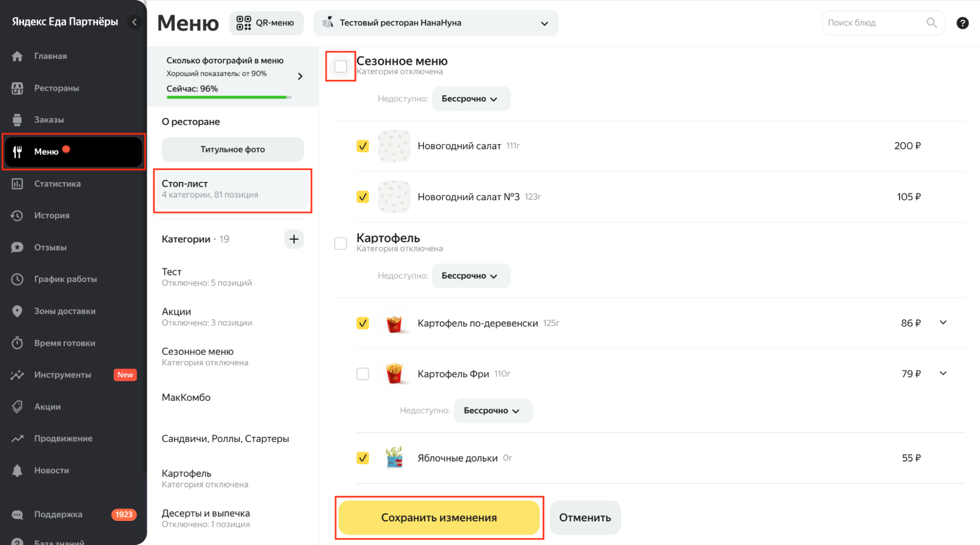Click the Титульное фото button
Screen dimensions: 980x545
click(x=232, y=149)
